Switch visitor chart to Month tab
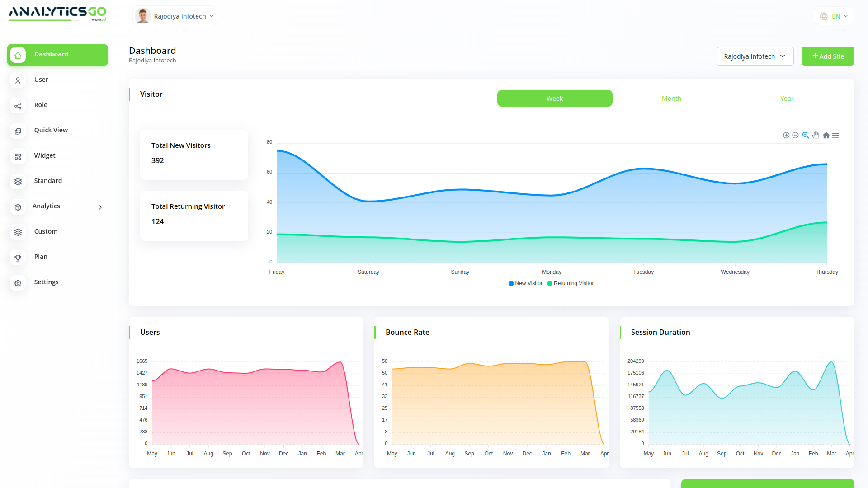This screenshot has width=868, height=488. point(671,99)
